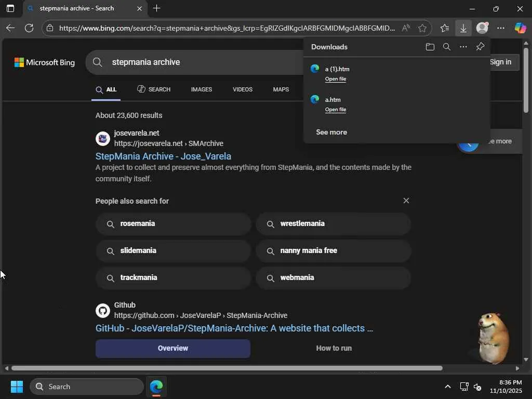Click the josevarela.net site favicon
The image size is (532, 399).
click(103, 139)
